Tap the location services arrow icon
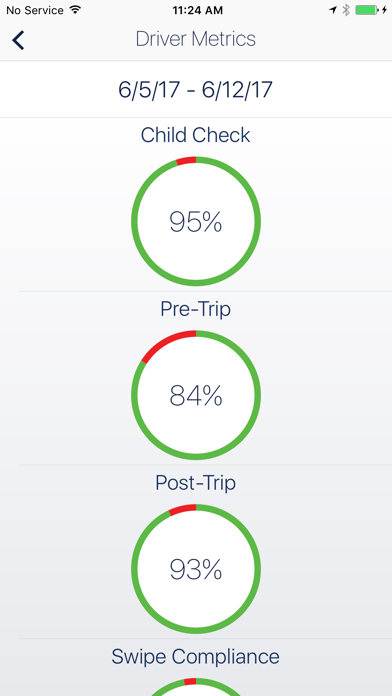 coord(333,10)
